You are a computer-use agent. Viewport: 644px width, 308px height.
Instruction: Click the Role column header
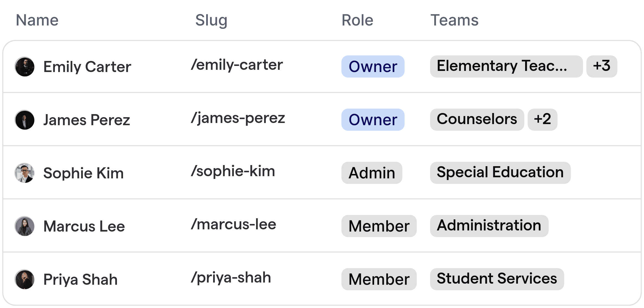tap(357, 20)
